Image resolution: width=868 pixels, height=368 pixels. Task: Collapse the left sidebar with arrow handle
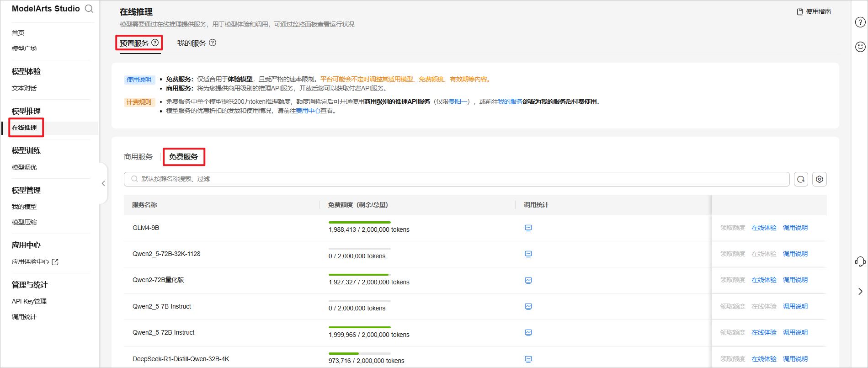(103, 183)
